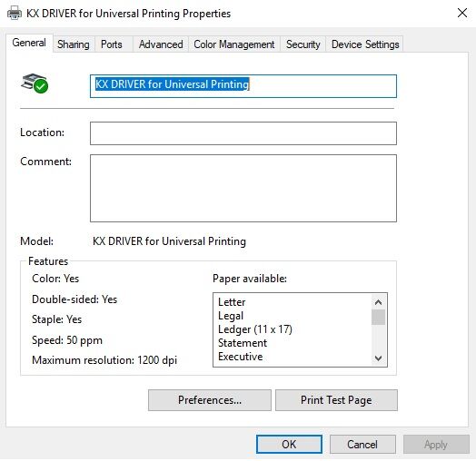Click into the Location text field
The width and height of the screenshot is (476, 461).
[x=243, y=133]
